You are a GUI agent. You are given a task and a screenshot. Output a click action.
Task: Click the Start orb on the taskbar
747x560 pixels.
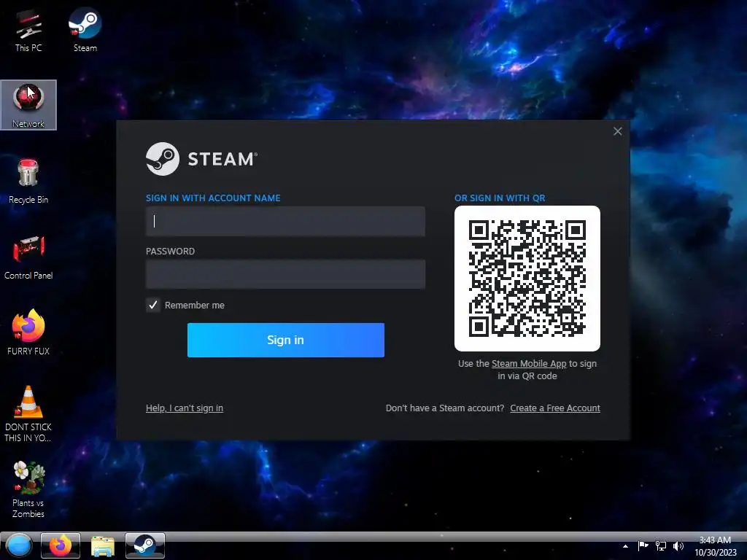click(x=18, y=545)
